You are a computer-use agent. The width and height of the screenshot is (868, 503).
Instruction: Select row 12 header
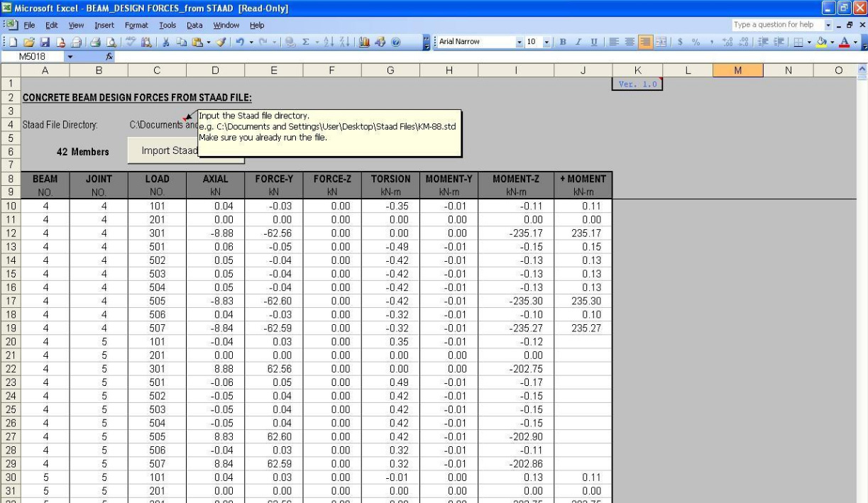pos(10,232)
